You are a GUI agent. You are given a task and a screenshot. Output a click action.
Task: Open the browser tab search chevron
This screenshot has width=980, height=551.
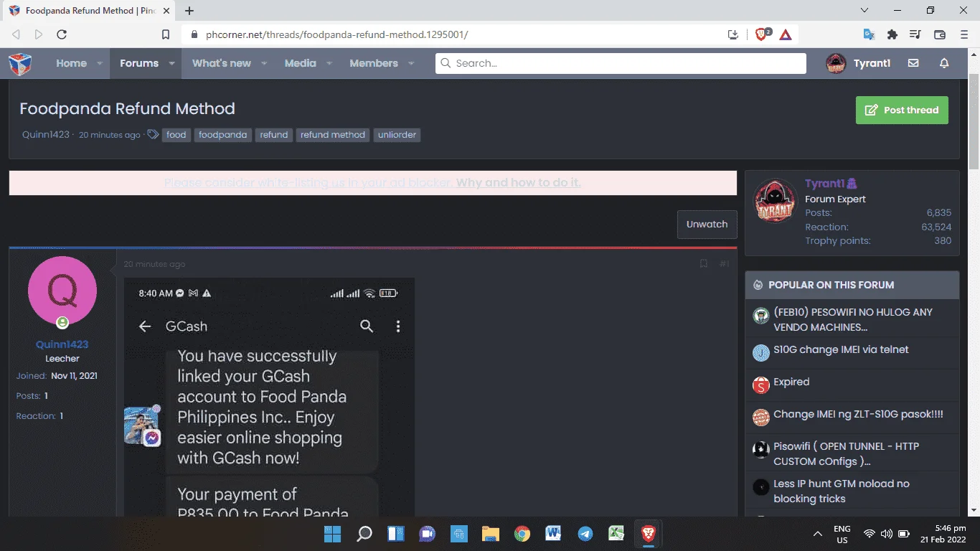point(864,10)
